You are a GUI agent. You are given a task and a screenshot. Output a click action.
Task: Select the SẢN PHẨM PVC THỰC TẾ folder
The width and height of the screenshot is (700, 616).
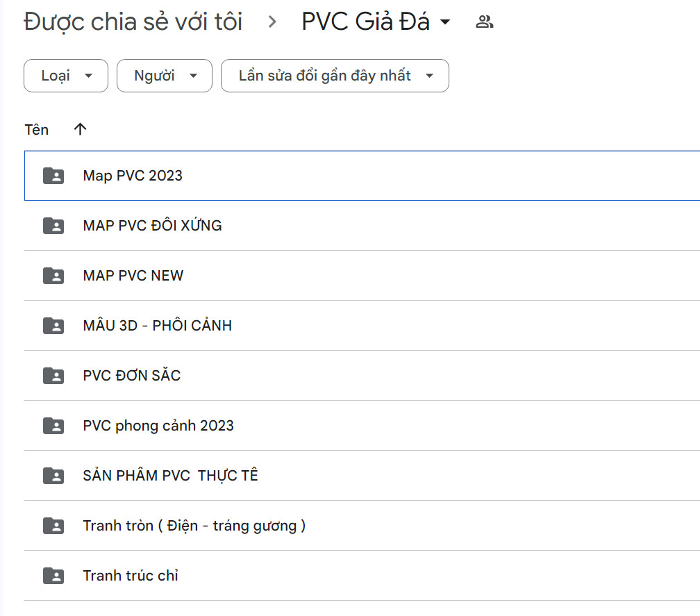tap(170, 476)
